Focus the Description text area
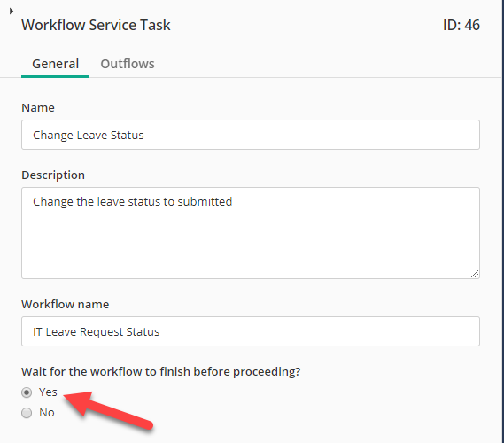 click(251, 233)
